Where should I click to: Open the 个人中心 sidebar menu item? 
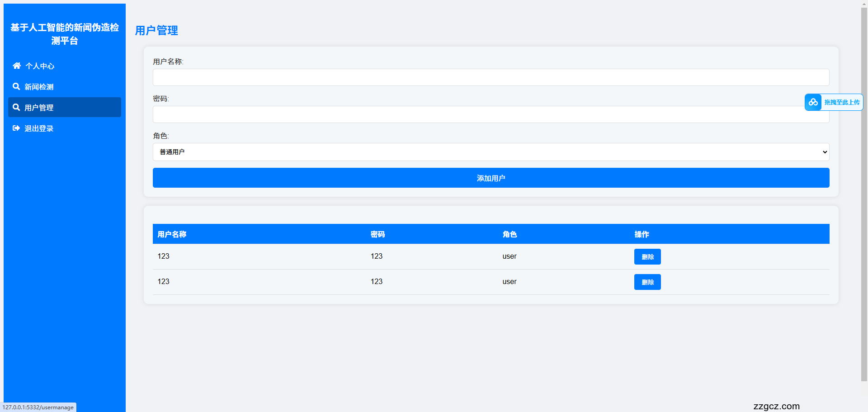(40, 66)
